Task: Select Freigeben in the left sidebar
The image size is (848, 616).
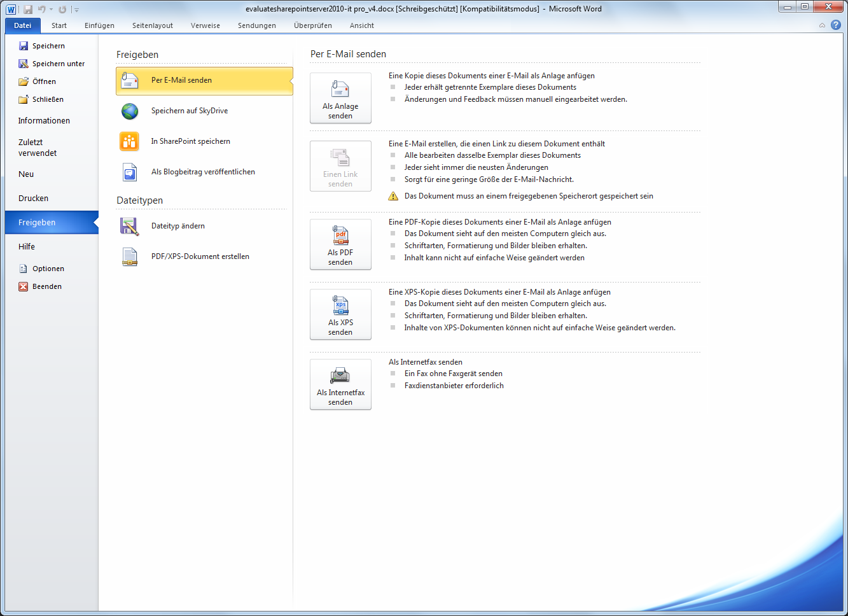Action: point(52,223)
